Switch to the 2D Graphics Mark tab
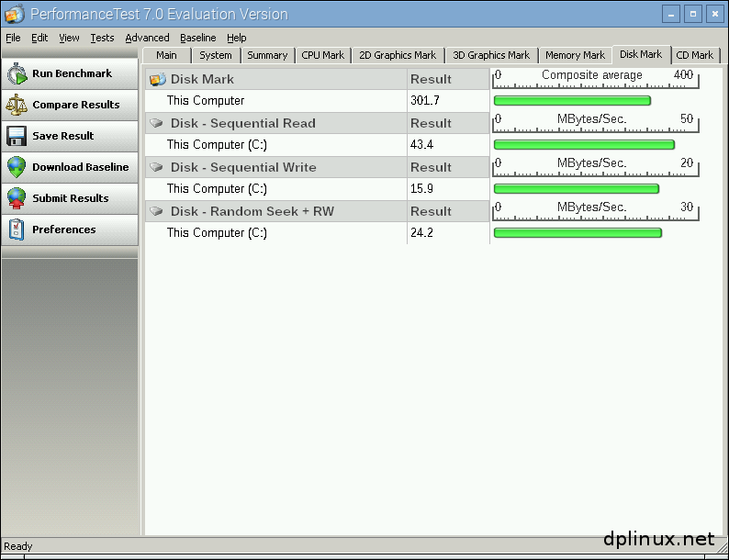Image resolution: width=729 pixels, height=560 pixels. point(398,55)
